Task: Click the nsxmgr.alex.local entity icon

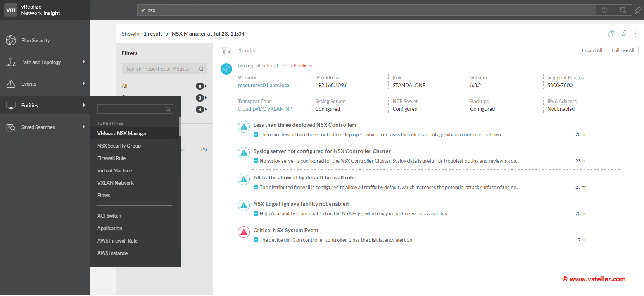Action: pyautogui.click(x=226, y=69)
